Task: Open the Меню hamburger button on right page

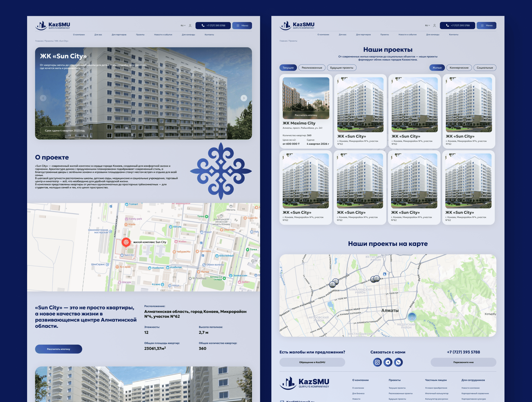Action: pos(486,26)
